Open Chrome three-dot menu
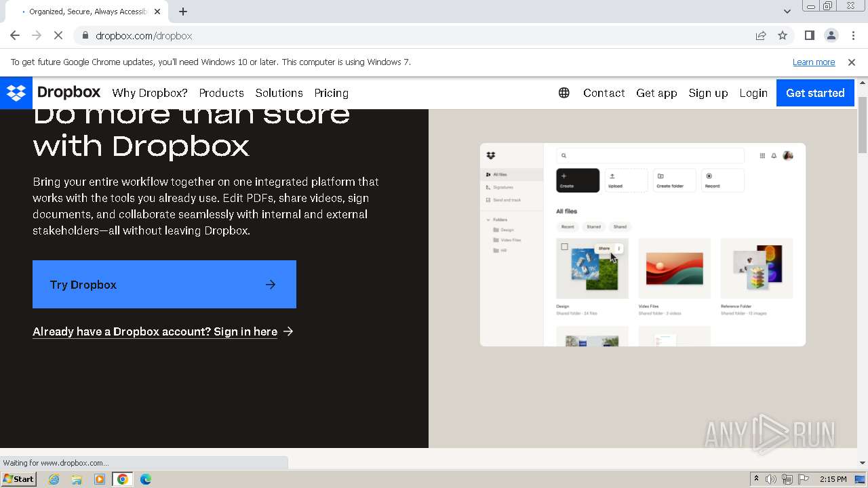Image resolution: width=868 pixels, height=488 pixels. 852,35
